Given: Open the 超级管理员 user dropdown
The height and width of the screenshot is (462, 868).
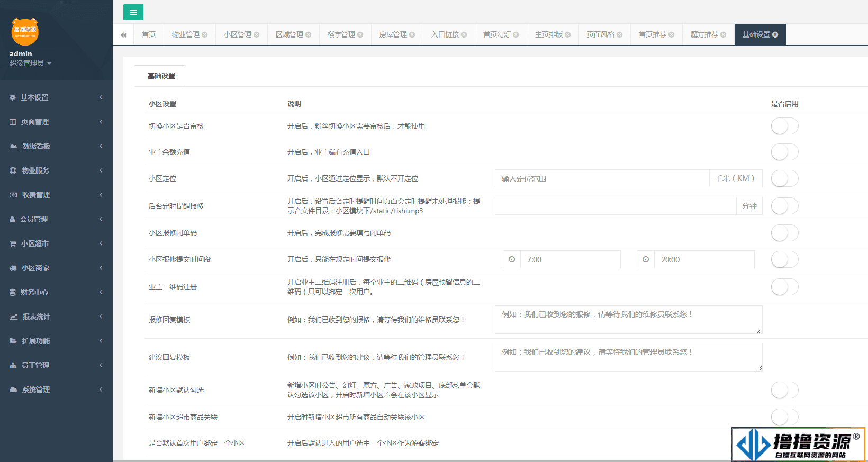Looking at the screenshot, I should click(x=30, y=63).
